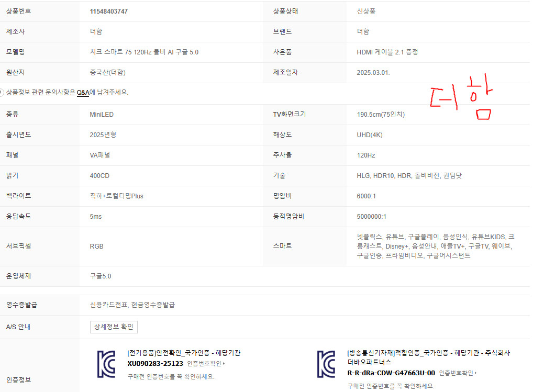Click the KC mark for 방송통신기자재 적합인증
533x392 pixels.
(x=326, y=364)
